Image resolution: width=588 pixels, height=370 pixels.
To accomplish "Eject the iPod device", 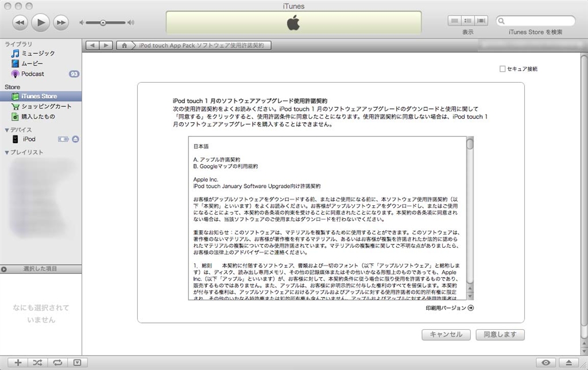I will 75,139.
